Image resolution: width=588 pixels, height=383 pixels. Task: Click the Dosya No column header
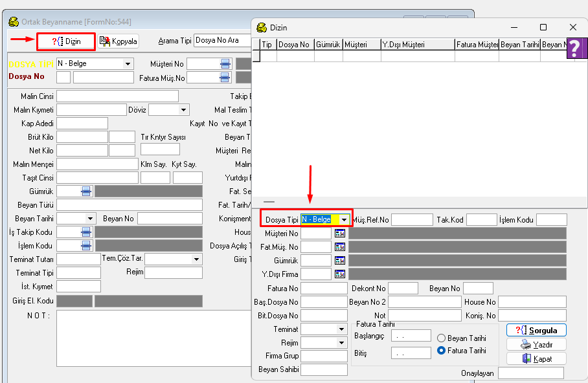click(x=295, y=45)
